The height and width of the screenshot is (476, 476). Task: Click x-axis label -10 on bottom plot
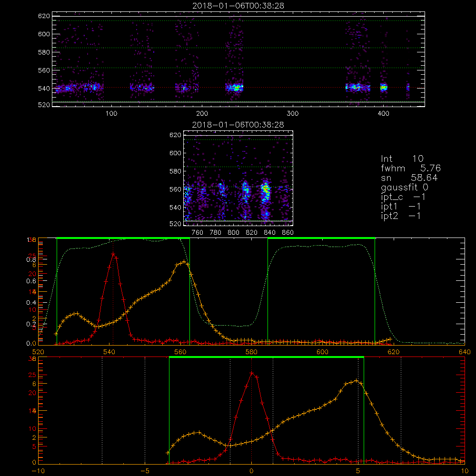pos(38,471)
